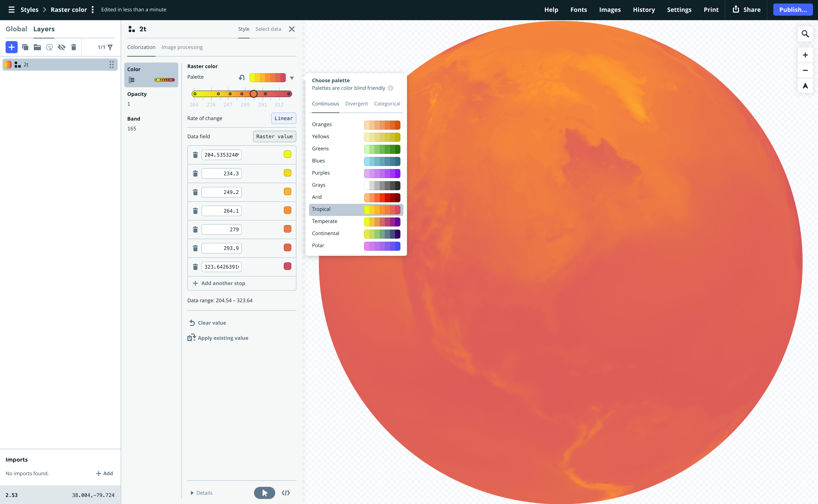
Task: Reset map bearing with compass icon
Action: coord(805,86)
